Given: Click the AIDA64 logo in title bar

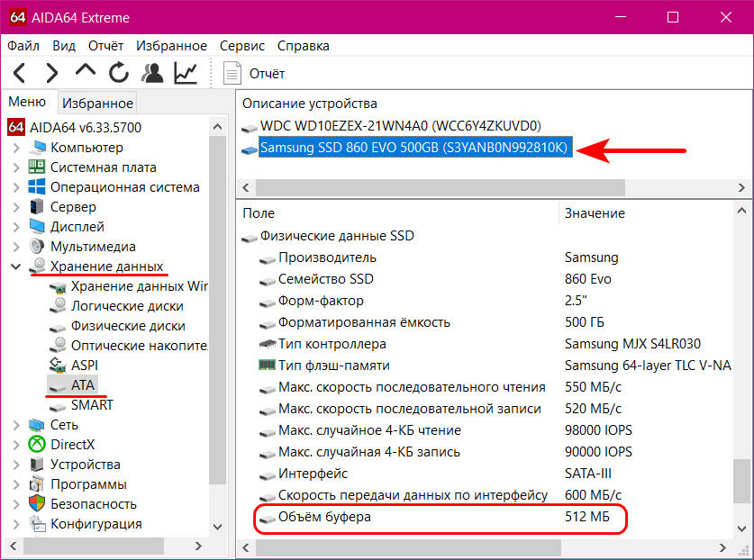Looking at the screenshot, I should (17, 17).
